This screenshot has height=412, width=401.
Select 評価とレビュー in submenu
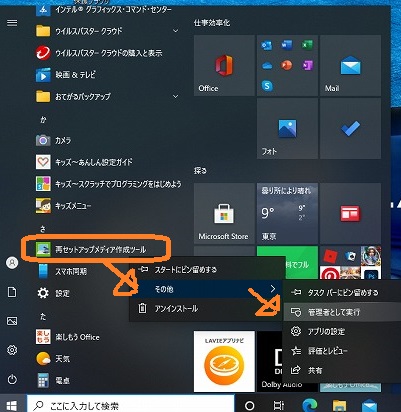click(x=342, y=351)
